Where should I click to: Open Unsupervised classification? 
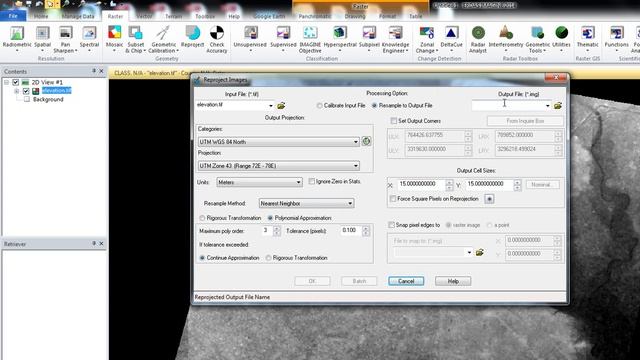pyautogui.click(x=250, y=39)
